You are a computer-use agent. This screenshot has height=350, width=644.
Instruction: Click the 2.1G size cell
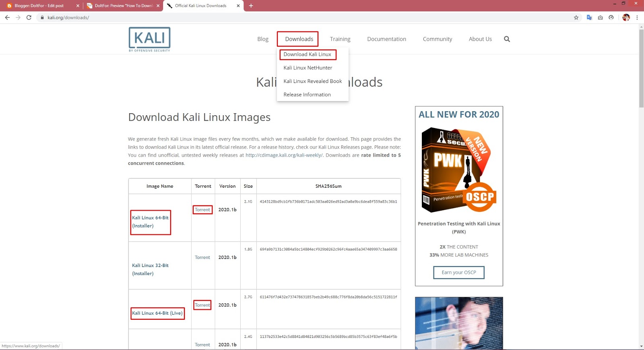click(x=248, y=202)
